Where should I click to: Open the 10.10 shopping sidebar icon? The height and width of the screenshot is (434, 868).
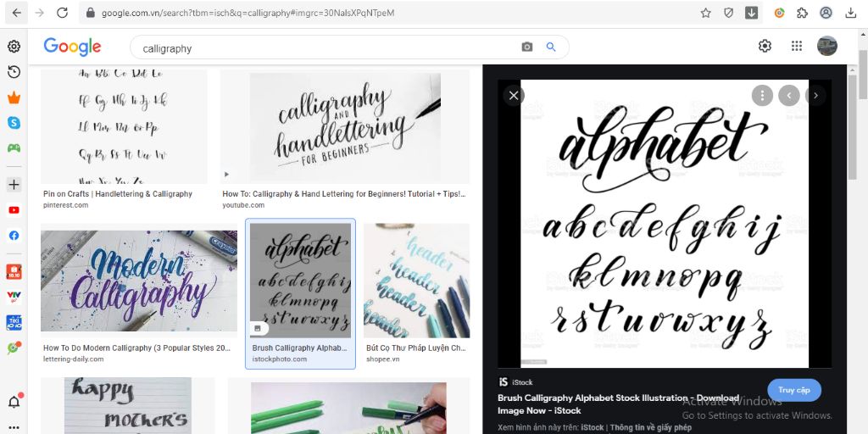click(x=14, y=271)
